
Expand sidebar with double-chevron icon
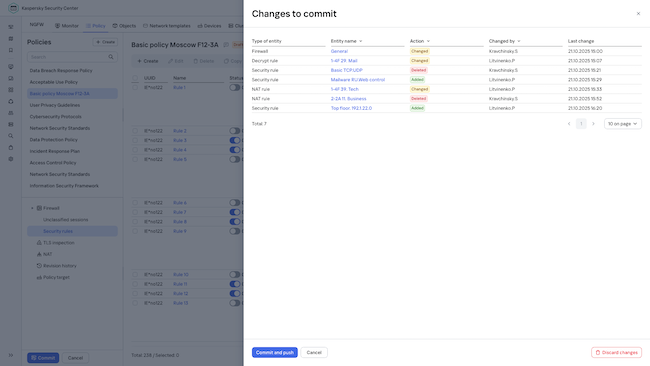(11, 355)
